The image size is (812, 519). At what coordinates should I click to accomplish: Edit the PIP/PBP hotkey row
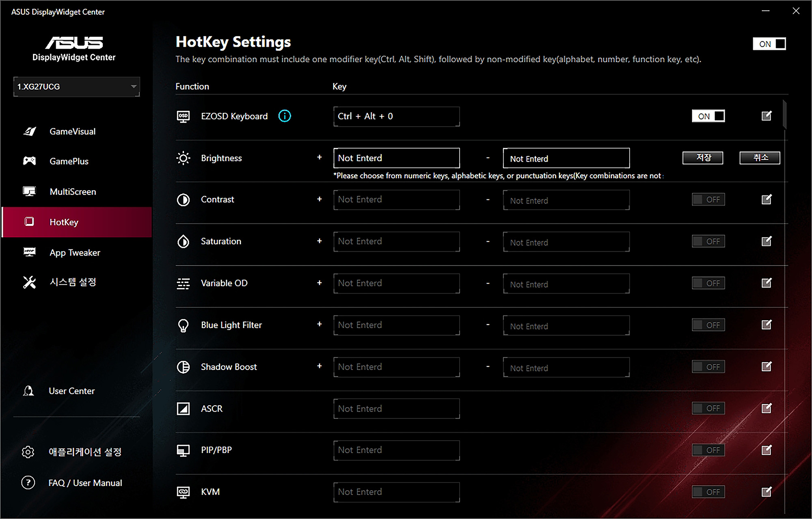click(766, 450)
